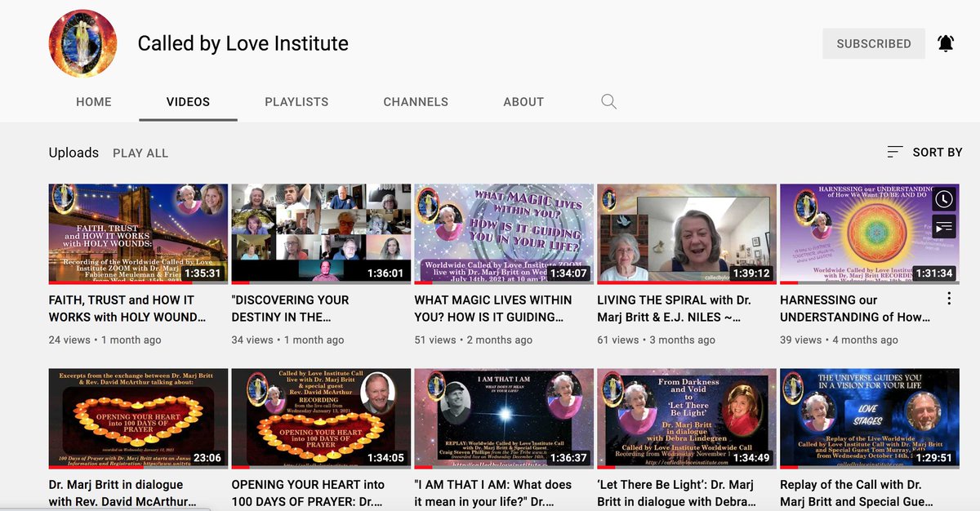Viewport: 980px width, 511px height.
Task: Go to the CHANNELS tab
Action: point(416,102)
